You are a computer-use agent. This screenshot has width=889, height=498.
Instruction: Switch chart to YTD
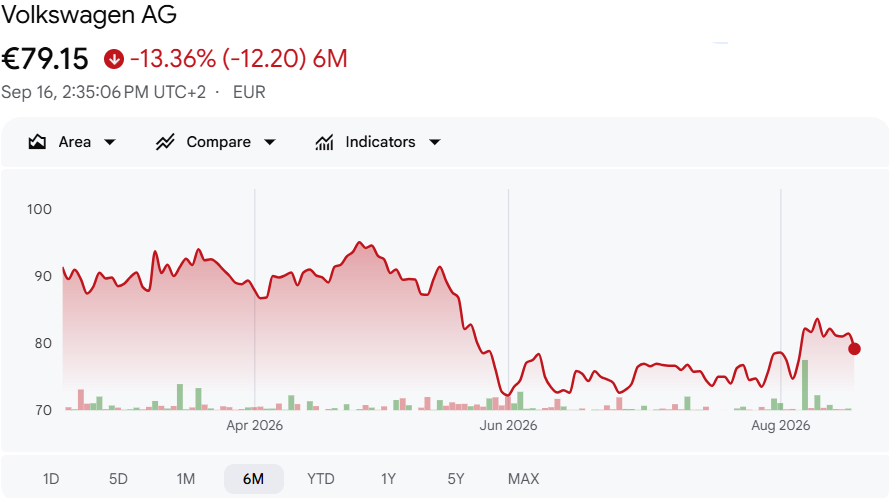pos(320,479)
